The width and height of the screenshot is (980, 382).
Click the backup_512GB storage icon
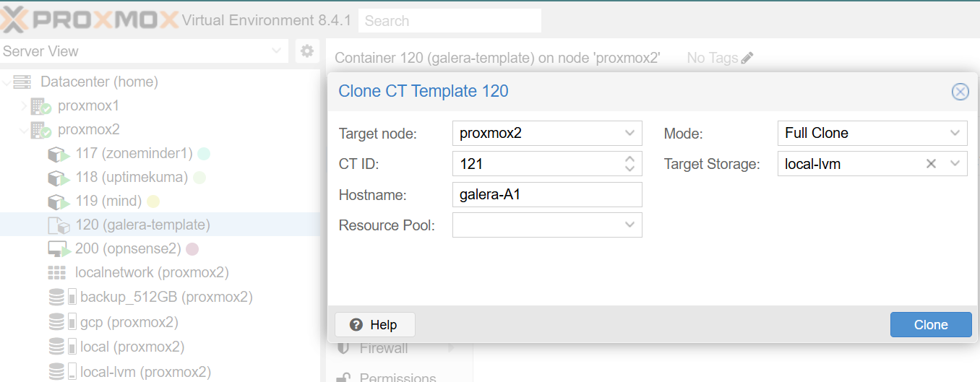(56, 297)
